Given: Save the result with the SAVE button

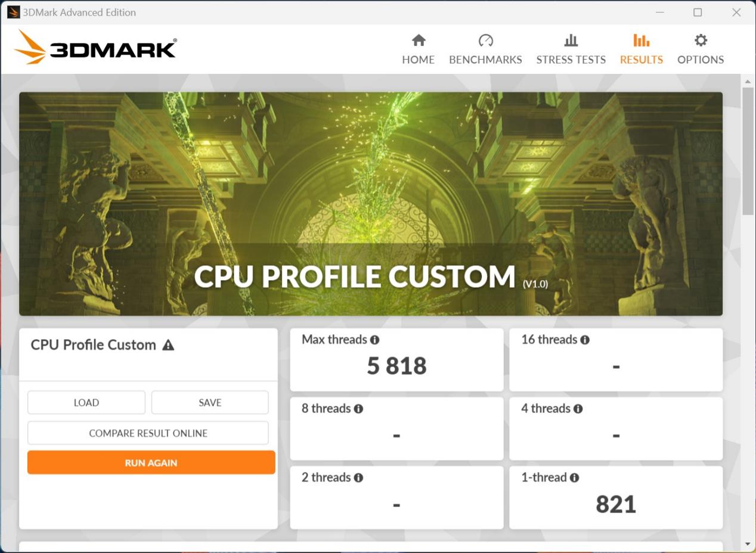Looking at the screenshot, I should click(x=209, y=402).
